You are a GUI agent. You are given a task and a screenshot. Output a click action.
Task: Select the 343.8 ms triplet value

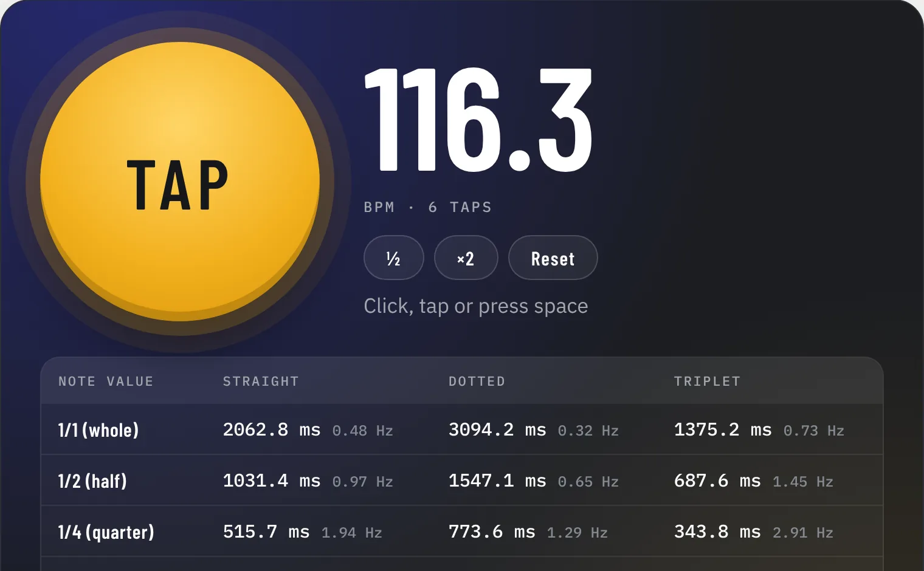pyautogui.click(x=717, y=532)
